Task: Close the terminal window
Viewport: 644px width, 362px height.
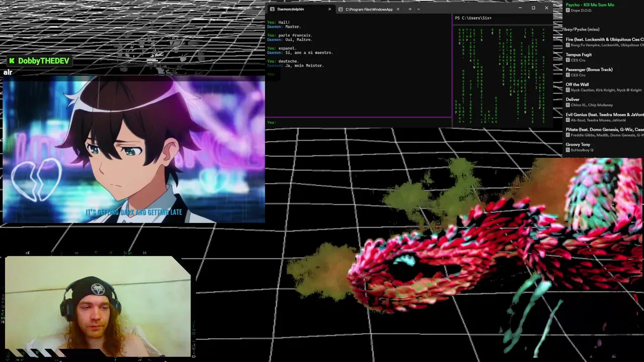Action: (546, 8)
